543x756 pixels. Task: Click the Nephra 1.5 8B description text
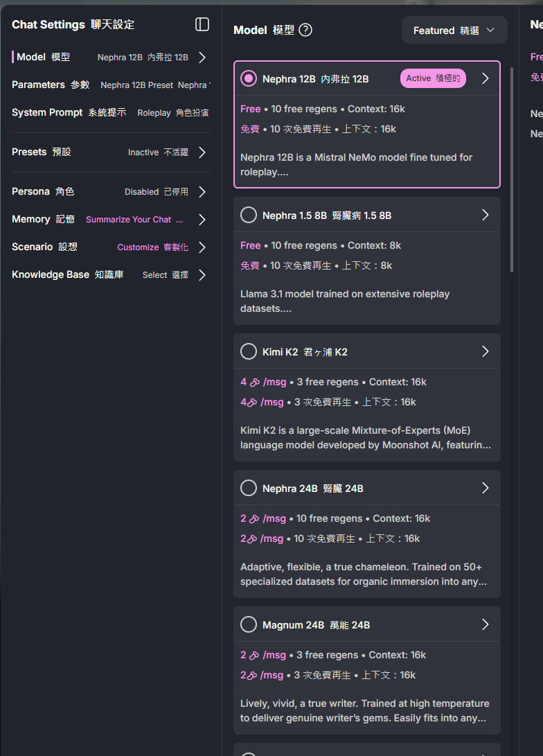click(345, 301)
